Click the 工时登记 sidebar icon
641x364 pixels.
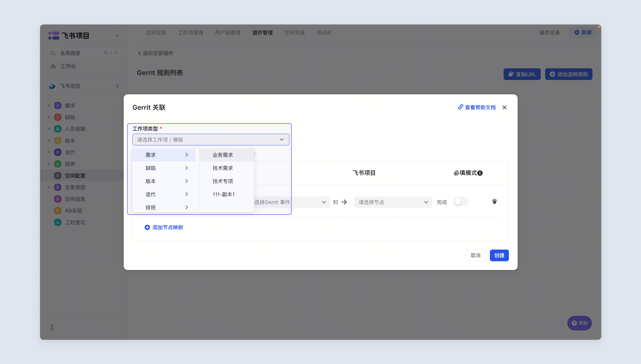pyautogui.click(x=58, y=222)
